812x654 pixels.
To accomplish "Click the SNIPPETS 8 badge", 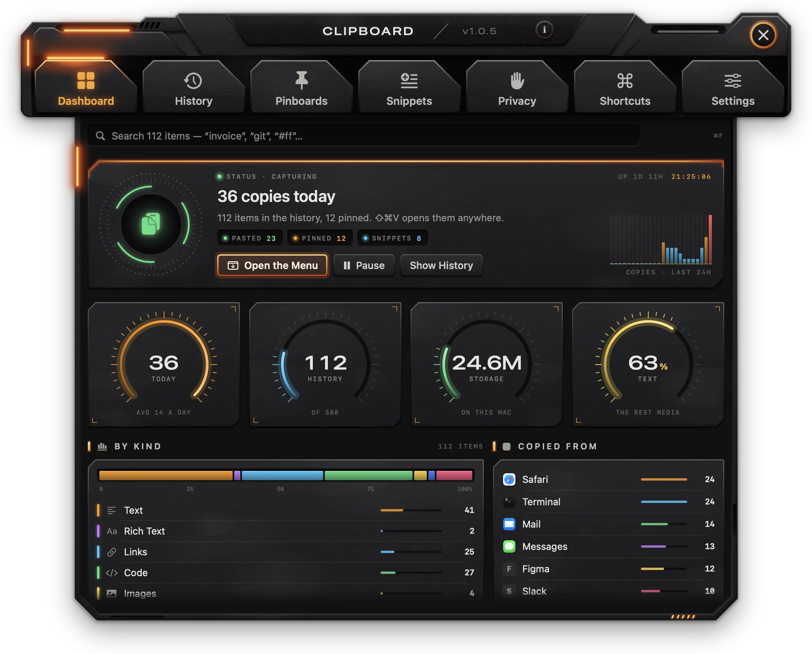I will 392,238.
